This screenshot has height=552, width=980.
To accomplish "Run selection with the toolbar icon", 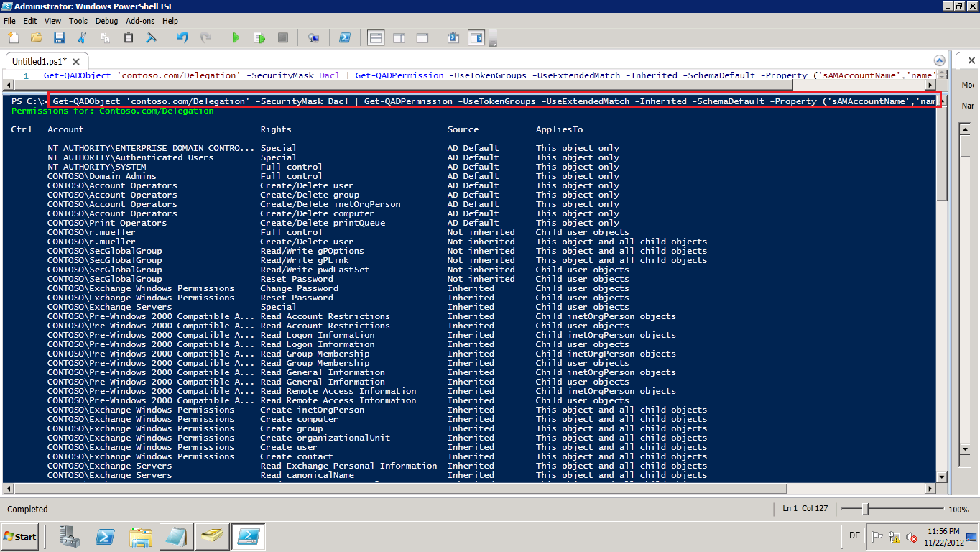I will [x=259, y=37].
